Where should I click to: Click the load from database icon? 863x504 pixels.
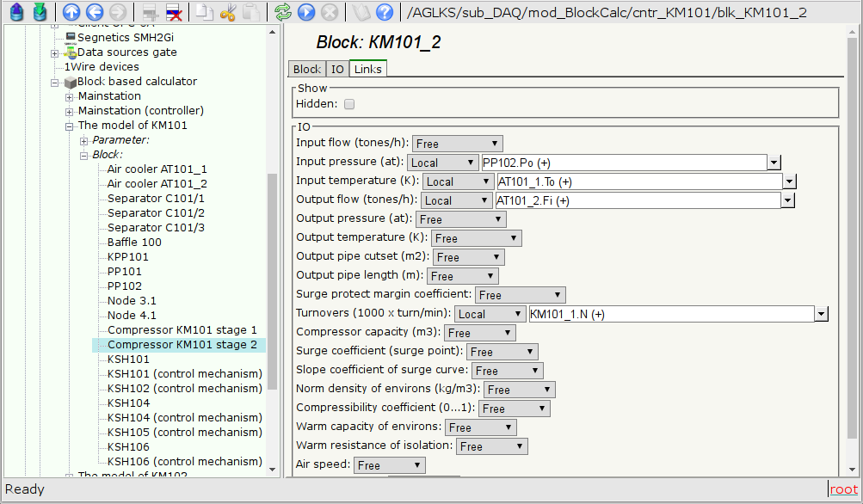pos(15,12)
